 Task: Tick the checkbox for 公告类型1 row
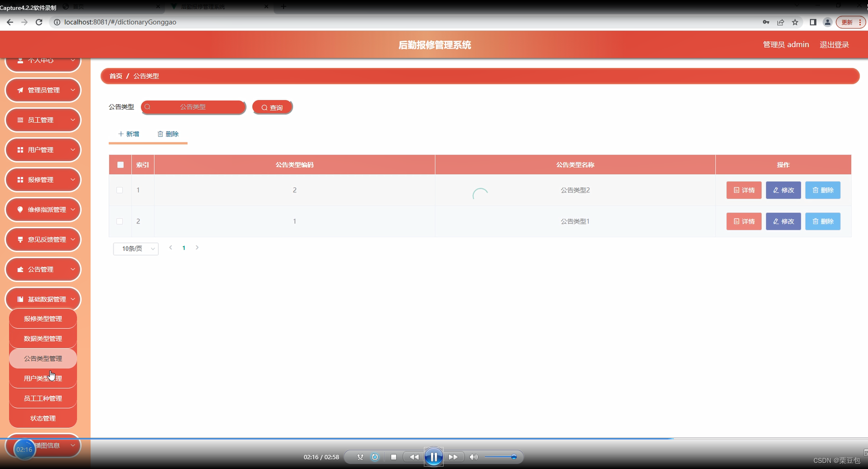[x=120, y=221]
